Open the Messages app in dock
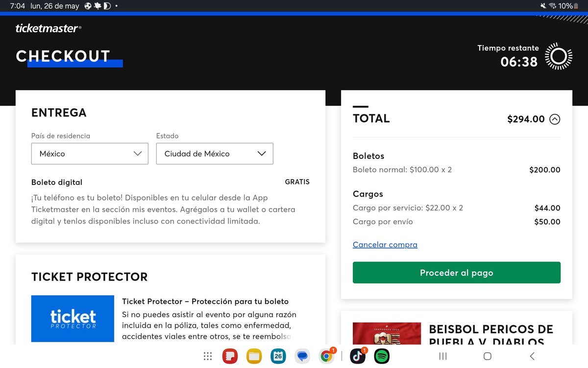This screenshot has width=588, height=368. pyautogui.click(x=302, y=356)
